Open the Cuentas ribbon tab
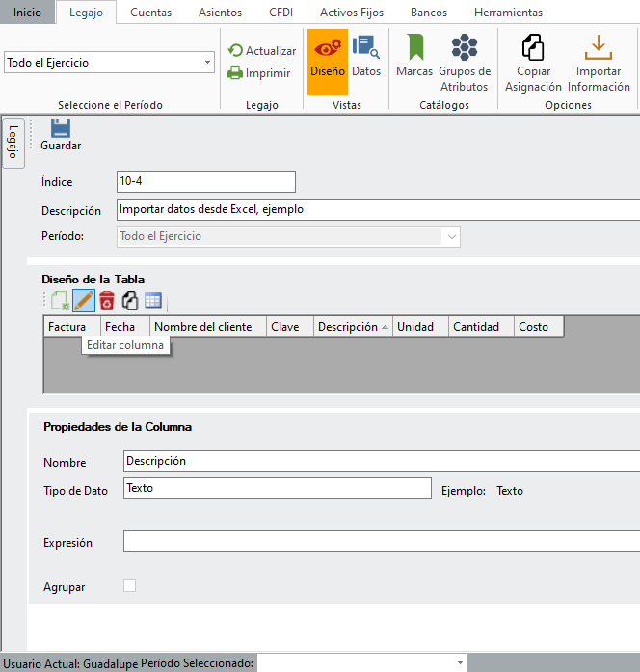The image size is (640, 672). click(150, 13)
